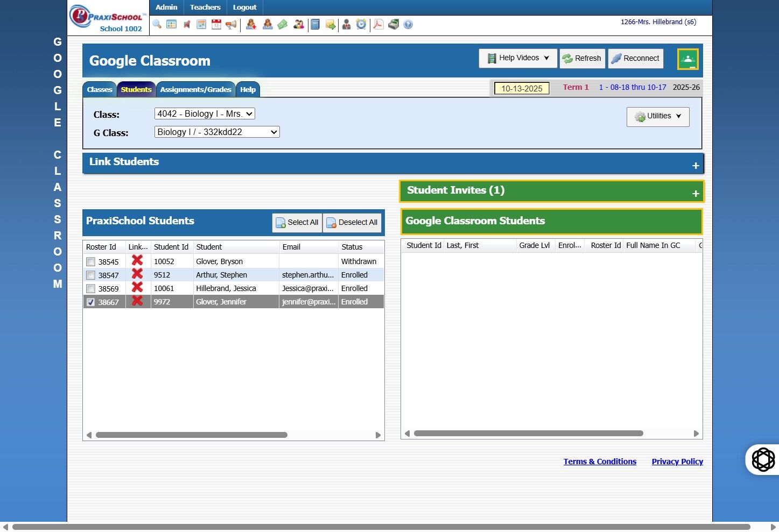The height and width of the screenshot is (532, 779).
Task: Click the yellow note with arrow icon
Action: [x=330, y=24]
